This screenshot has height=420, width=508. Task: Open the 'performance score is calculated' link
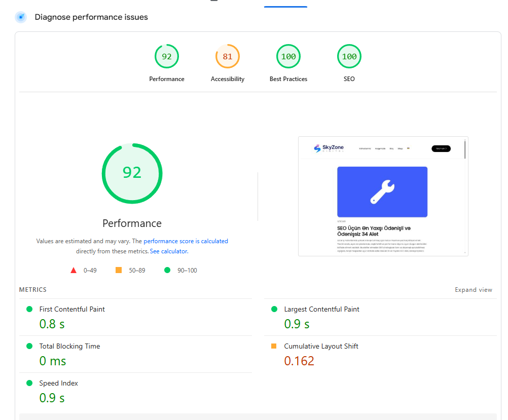pyautogui.click(x=186, y=241)
